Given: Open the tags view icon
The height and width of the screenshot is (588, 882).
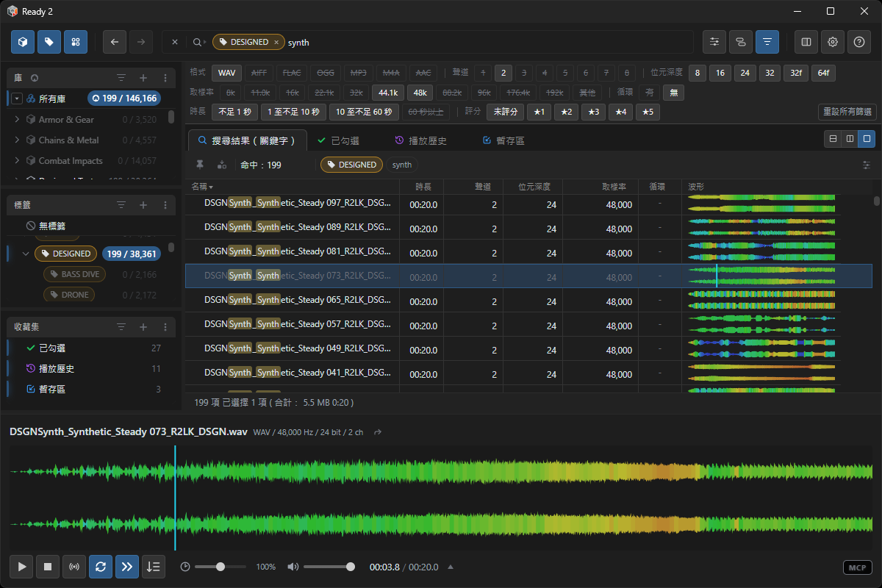Looking at the screenshot, I should 49,42.
